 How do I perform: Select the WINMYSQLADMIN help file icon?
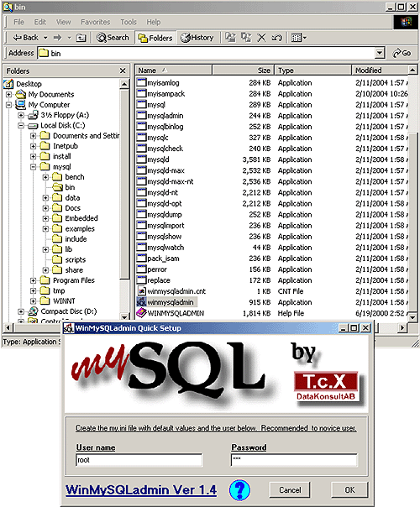(x=141, y=313)
